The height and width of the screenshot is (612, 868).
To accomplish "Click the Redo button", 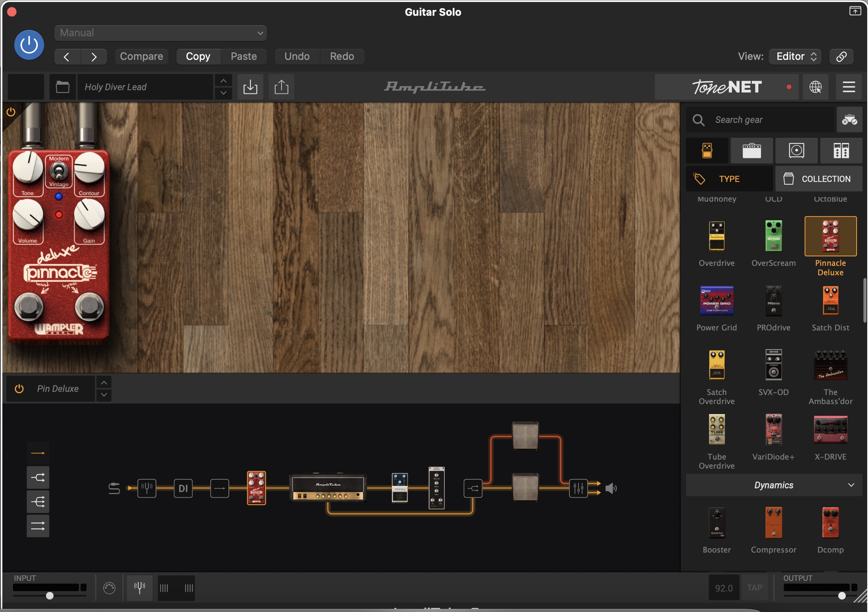I will coord(342,56).
